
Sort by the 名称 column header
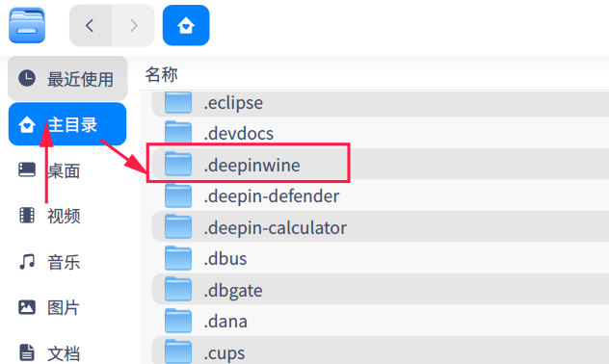coord(162,74)
